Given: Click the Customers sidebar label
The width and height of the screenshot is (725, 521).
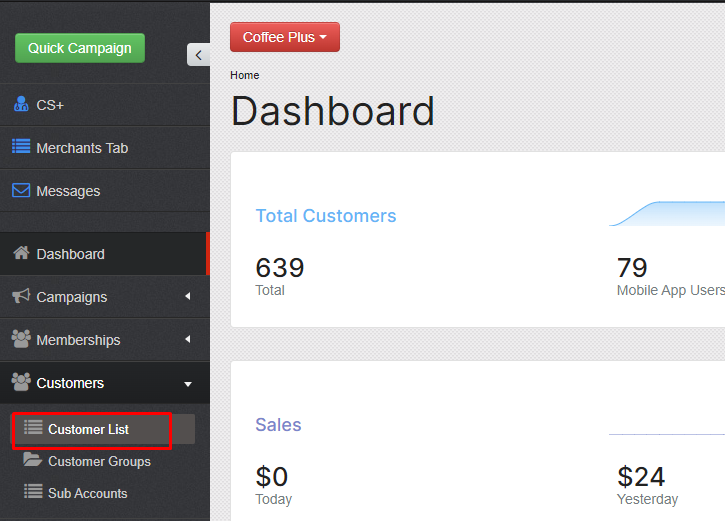Looking at the screenshot, I should [70, 383].
